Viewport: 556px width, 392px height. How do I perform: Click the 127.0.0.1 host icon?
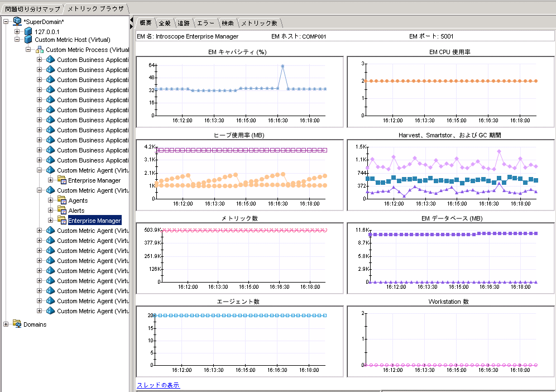pos(28,31)
